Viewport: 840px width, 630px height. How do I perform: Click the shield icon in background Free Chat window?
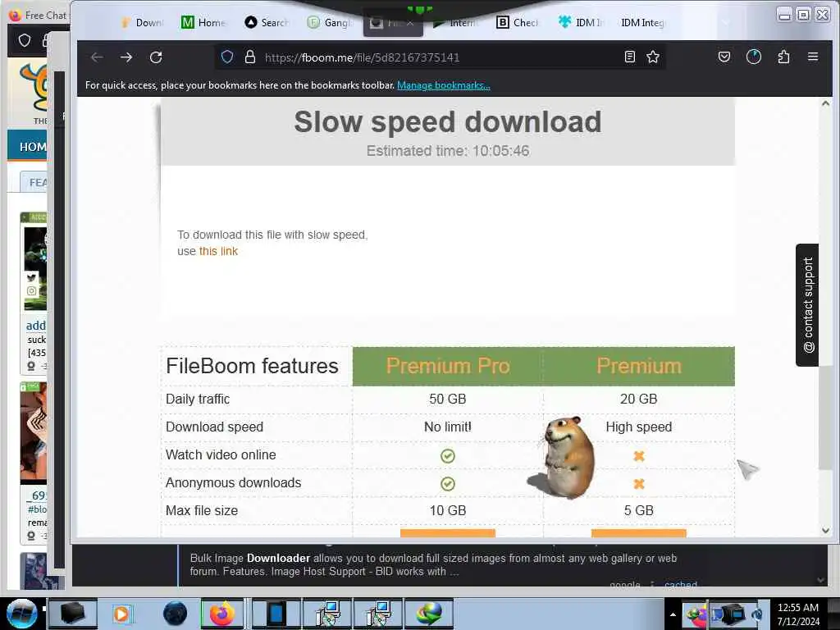tap(25, 40)
